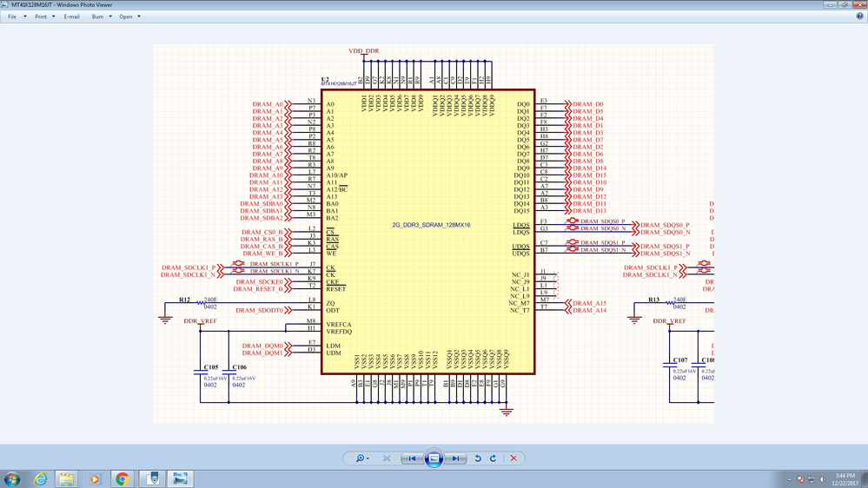868x488 pixels.
Task: Delete the image with the red X
Action: pyautogui.click(x=514, y=458)
